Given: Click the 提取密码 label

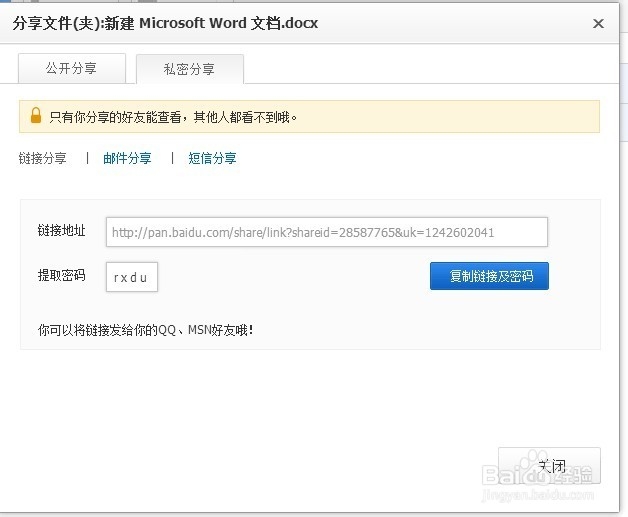Looking at the screenshot, I should tap(62, 275).
